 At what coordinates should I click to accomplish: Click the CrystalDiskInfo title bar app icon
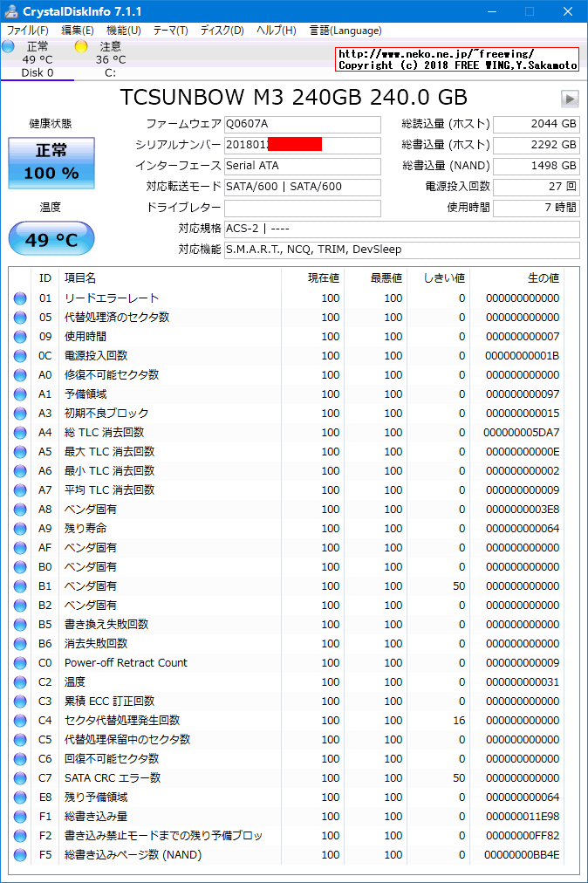(10, 11)
